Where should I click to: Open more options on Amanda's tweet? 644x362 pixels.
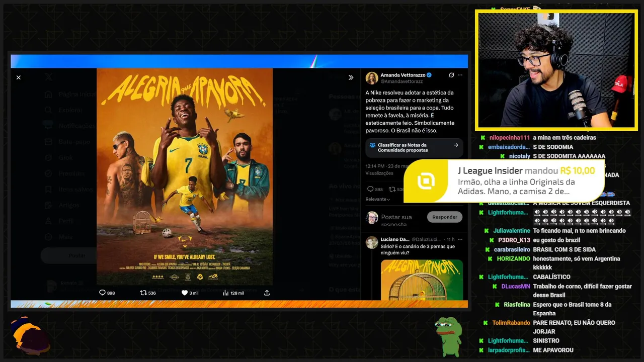pyautogui.click(x=460, y=75)
